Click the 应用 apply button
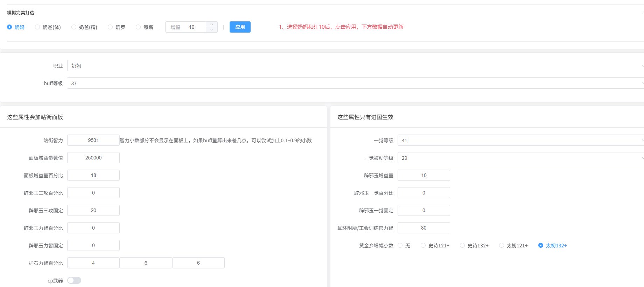The image size is (644, 287). pyautogui.click(x=240, y=27)
